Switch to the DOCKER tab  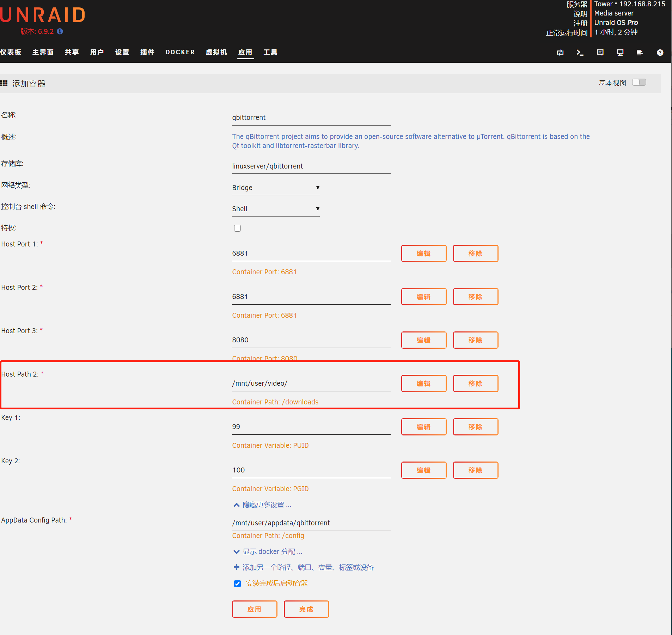(180, 52)
